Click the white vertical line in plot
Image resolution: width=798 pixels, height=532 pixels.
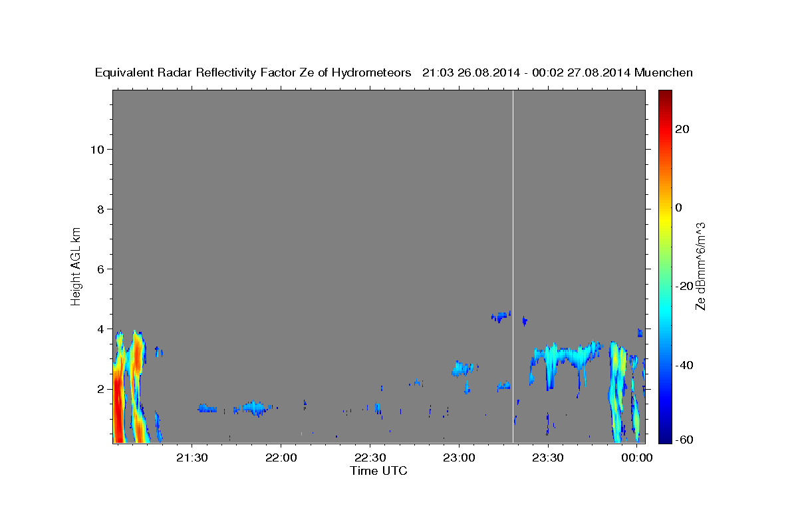513,266
